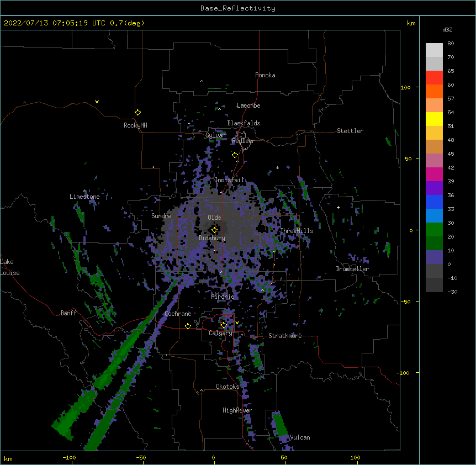476x465 pixels.
Task: Select the yellow 54-51 dBZ legend swatch
Action: tap(434, 119)
